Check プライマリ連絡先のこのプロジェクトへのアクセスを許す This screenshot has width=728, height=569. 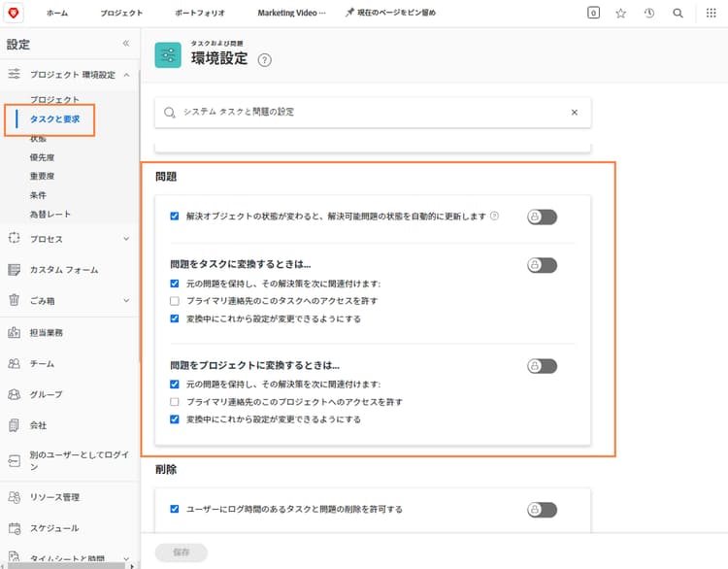(x=175, y=402)
